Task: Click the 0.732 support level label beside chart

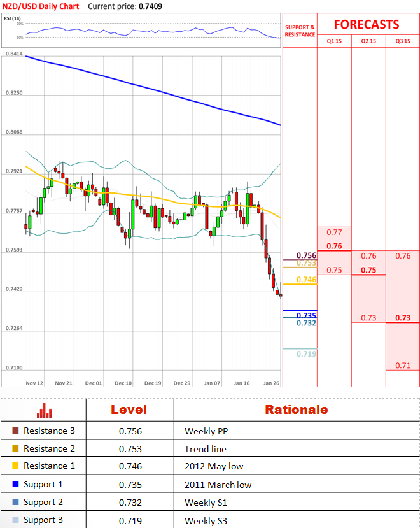Action: point(306,324)
